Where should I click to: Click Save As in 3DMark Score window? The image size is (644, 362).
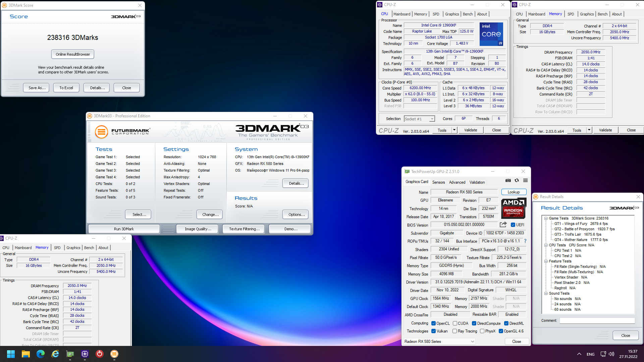[x=37, y=88]
